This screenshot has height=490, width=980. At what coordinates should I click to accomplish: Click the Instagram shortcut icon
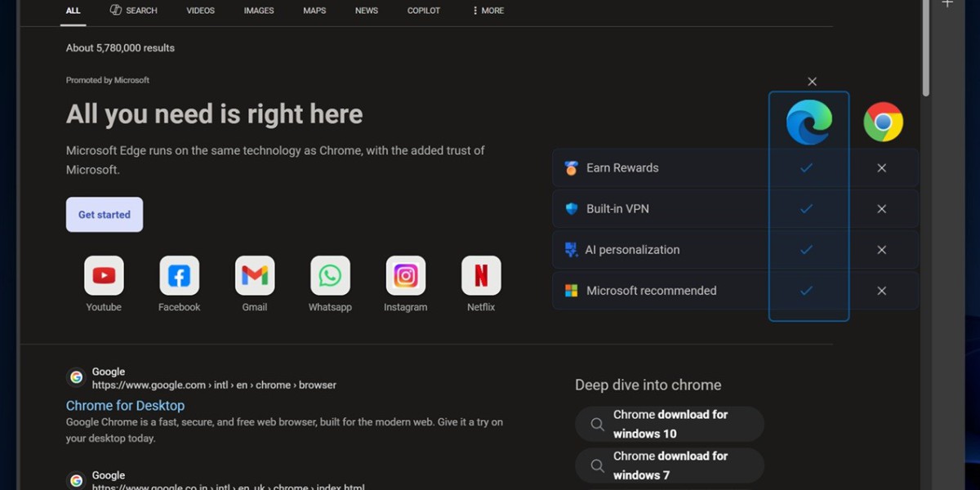coord(406,276)
